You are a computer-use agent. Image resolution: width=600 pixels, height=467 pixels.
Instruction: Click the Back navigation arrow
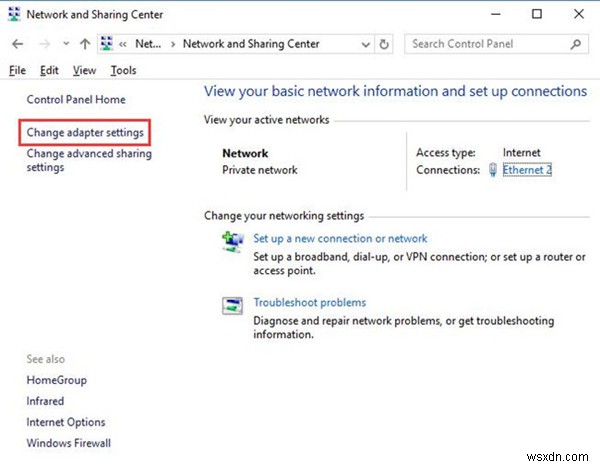[17, 44]
